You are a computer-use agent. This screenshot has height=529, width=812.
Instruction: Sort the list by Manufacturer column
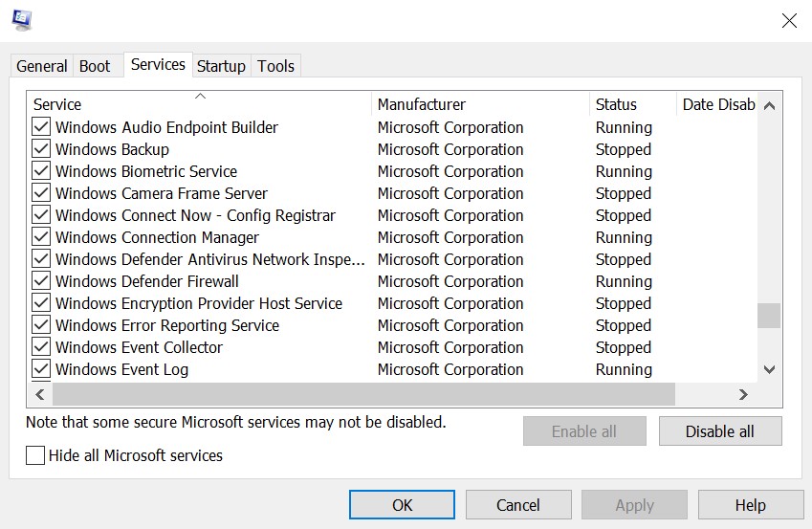click(x=478, y=104)
